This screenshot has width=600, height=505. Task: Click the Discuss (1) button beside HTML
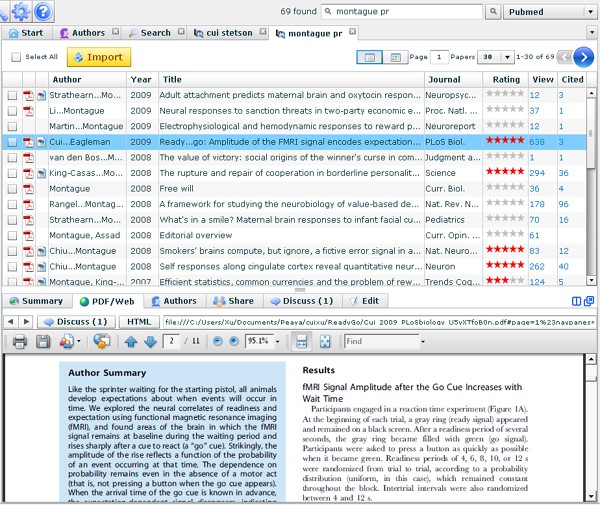click(76, 322)
